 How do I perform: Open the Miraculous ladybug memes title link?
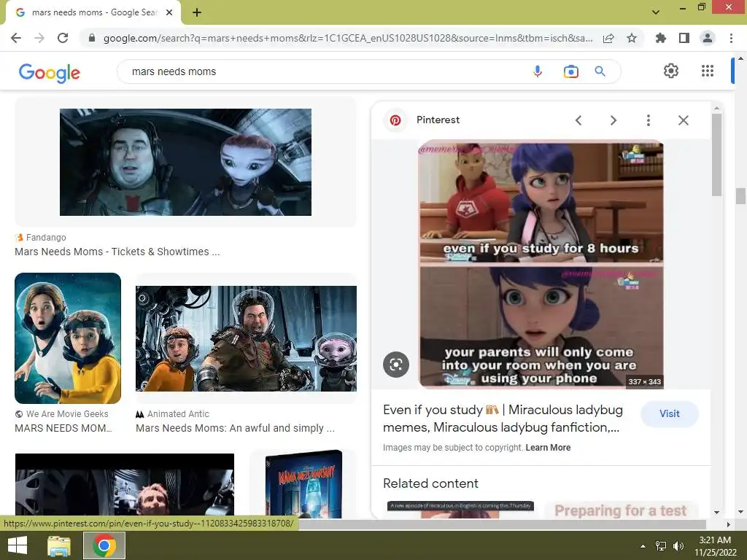point(503,419)
